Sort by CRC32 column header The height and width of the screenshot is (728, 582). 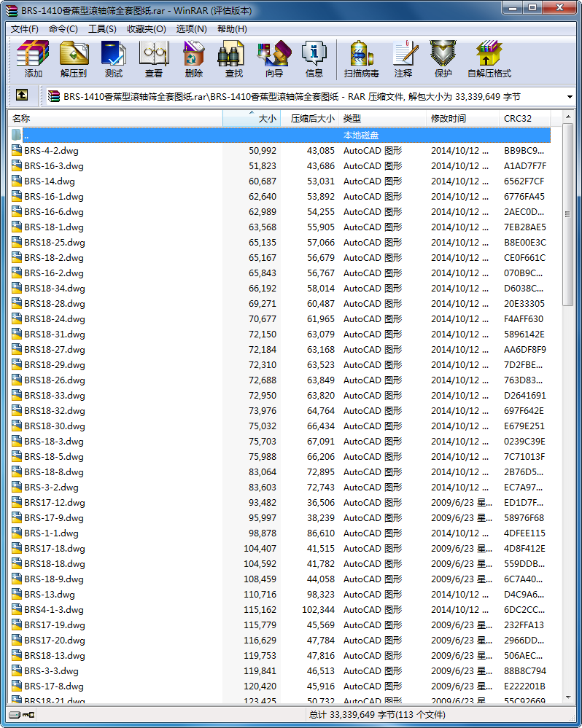[x=525, y=118]
